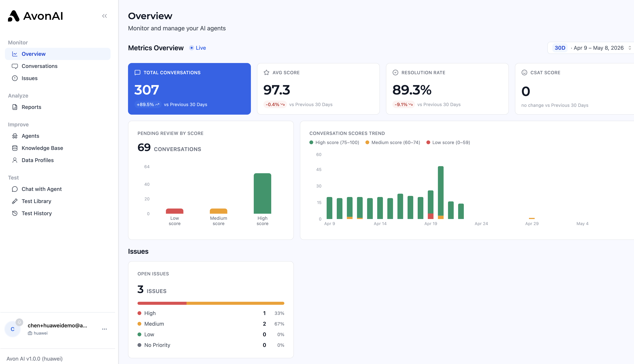Select the Total Conversations metric card
The width and height of the screenshot is (634, 364).
[x=189, y=89]
